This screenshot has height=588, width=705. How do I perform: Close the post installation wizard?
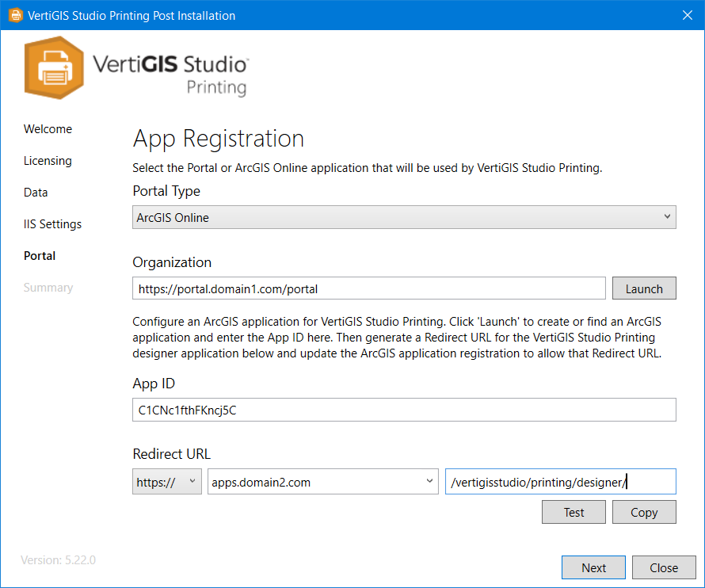[x=664, y=567]
